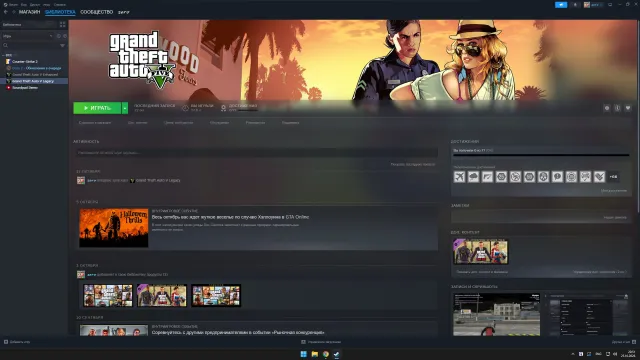Click the green ИГРАТЬ button
Image resolution: width=640 pixels, height=360 pixels.
[97, 108]
